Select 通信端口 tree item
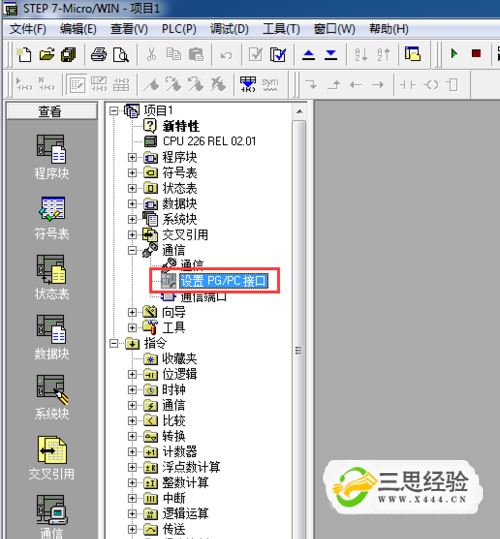This screenshot has height=539, width=500. (x=204, y=297)
